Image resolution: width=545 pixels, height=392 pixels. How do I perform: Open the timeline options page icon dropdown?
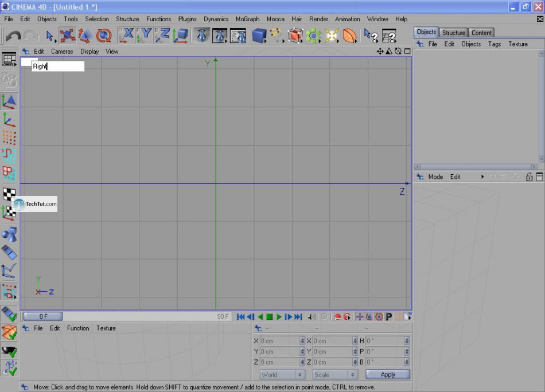pyautogui.click(x=407, y=317)
